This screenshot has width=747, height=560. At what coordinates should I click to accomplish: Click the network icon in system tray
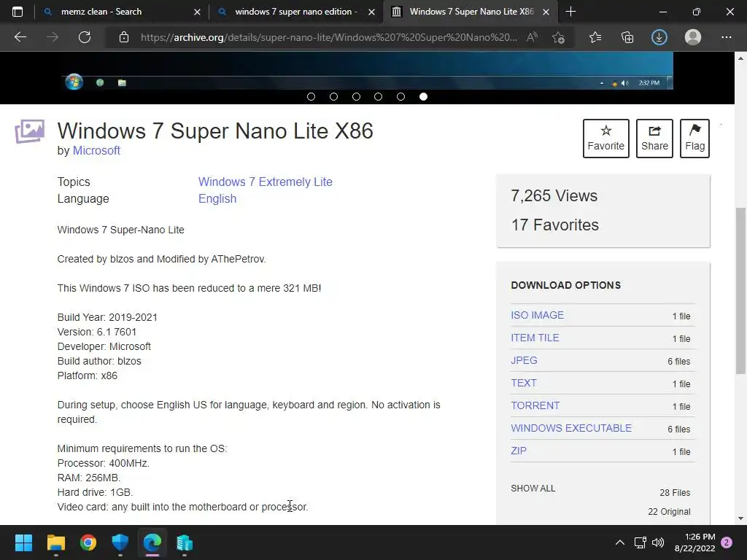[x=640, y=542]
